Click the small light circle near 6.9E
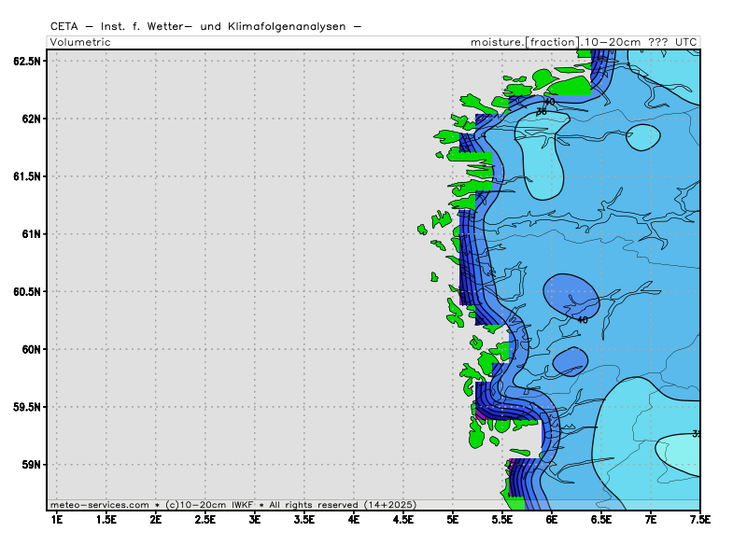This screenshot has width=747, height=560. [643, 138]
